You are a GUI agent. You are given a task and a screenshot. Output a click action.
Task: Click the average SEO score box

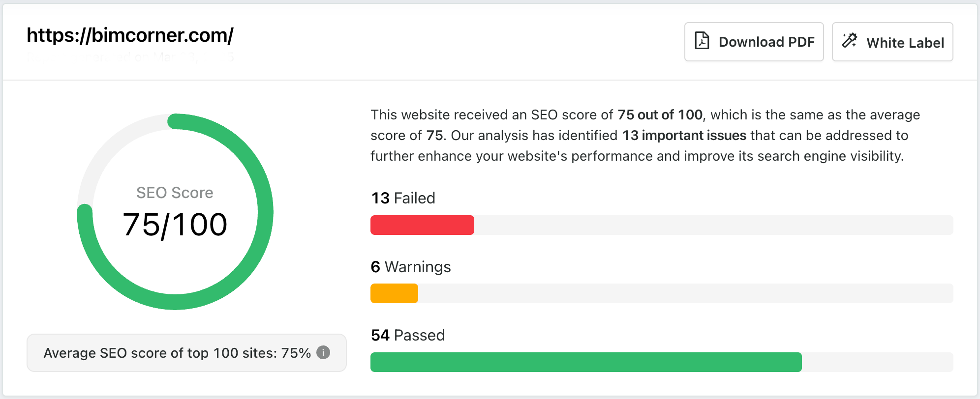point(186,353)
